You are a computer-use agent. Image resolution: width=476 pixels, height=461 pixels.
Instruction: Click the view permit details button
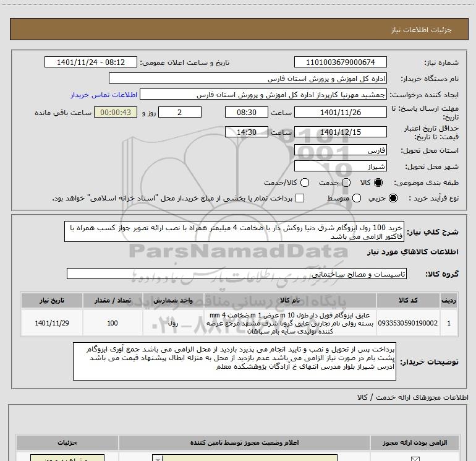(67, 458)
